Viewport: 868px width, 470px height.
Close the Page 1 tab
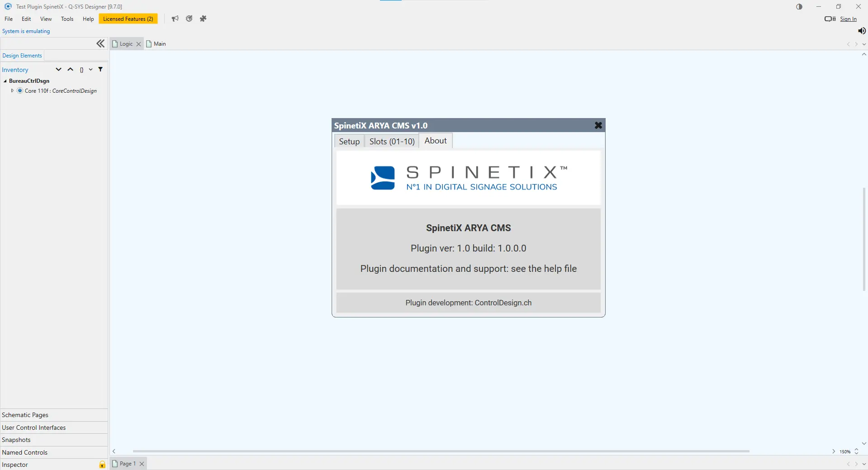click(x=142, y=464)
